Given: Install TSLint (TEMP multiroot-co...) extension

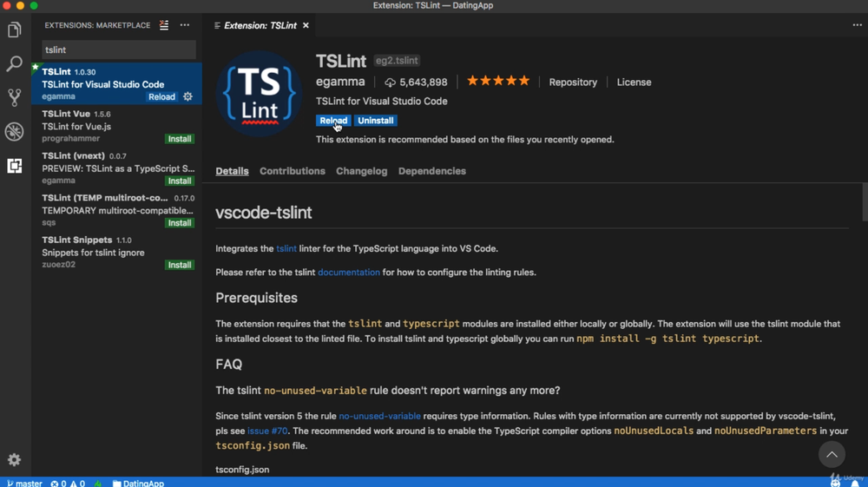Looking at the screenshot, I should tap(180, 223).
